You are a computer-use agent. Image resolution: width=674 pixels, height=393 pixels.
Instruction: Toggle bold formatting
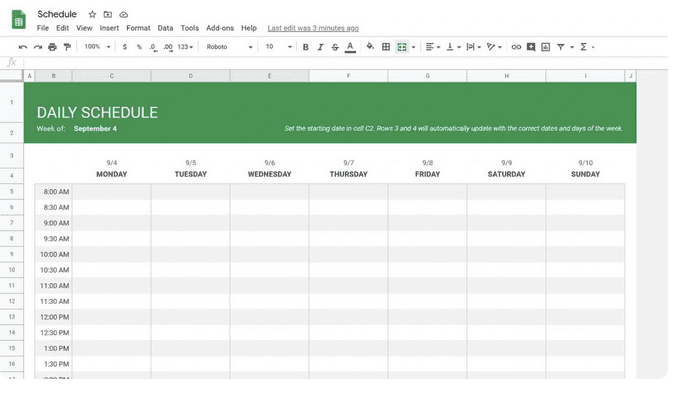click(306, 47)
